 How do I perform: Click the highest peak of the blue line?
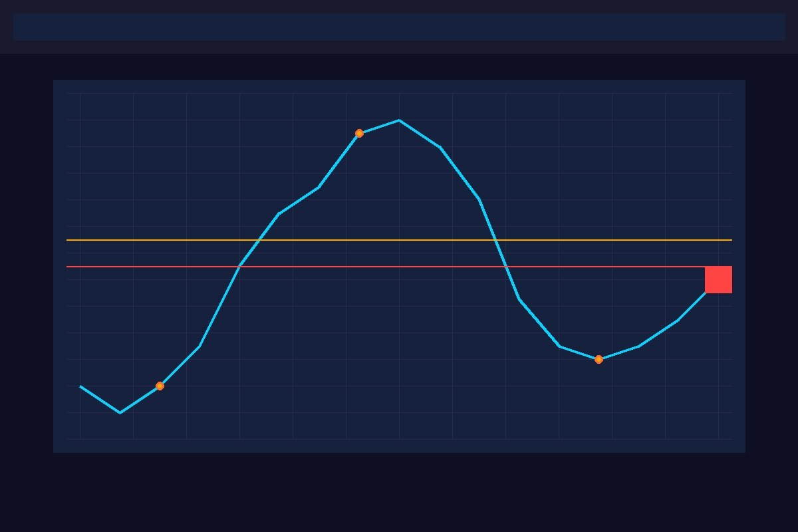tap(399, 120)
